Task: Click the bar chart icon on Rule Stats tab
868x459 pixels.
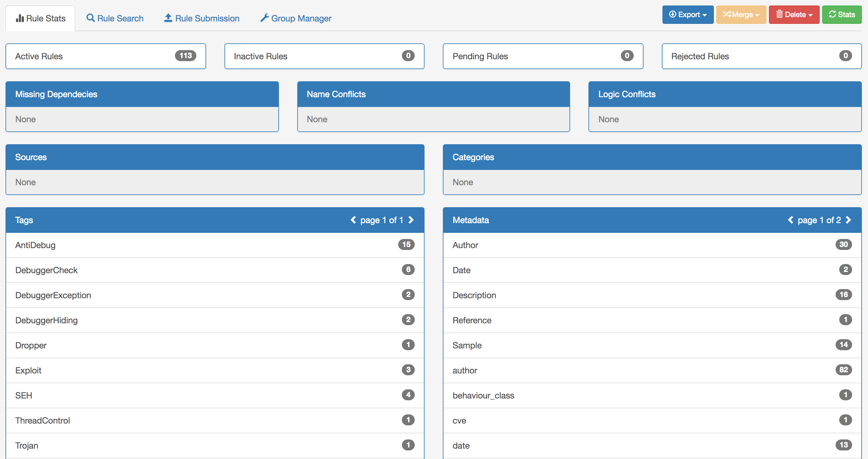Action: [20, 18]
